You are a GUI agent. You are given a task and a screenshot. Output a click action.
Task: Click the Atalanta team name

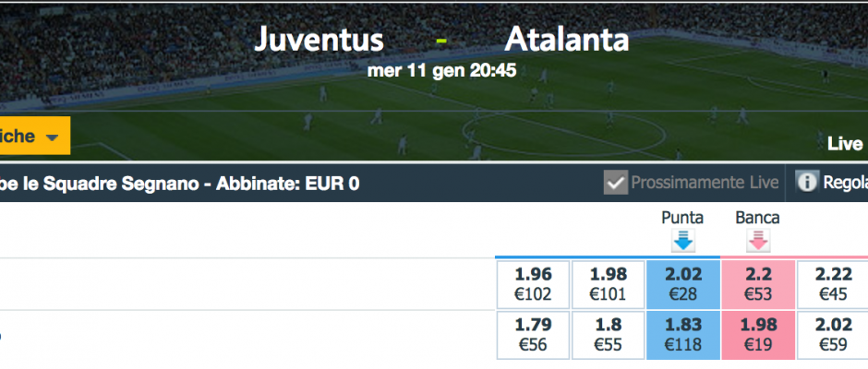pos(567,40)
